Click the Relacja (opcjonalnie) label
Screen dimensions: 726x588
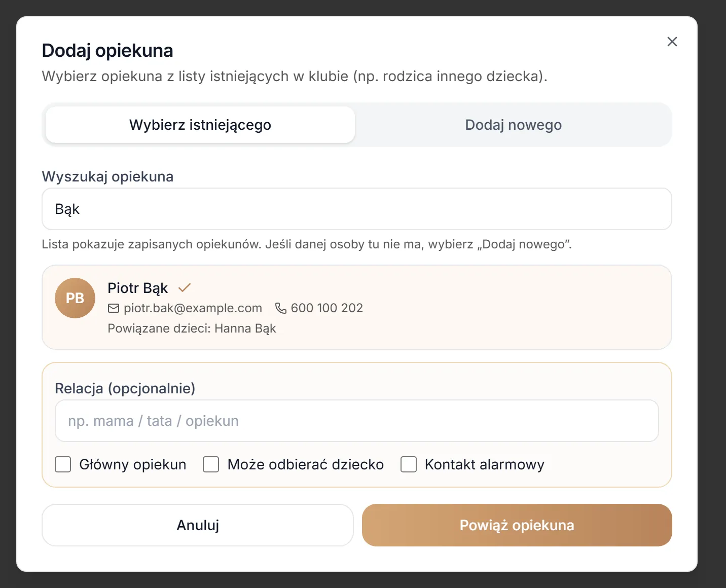tap(125, 388)
